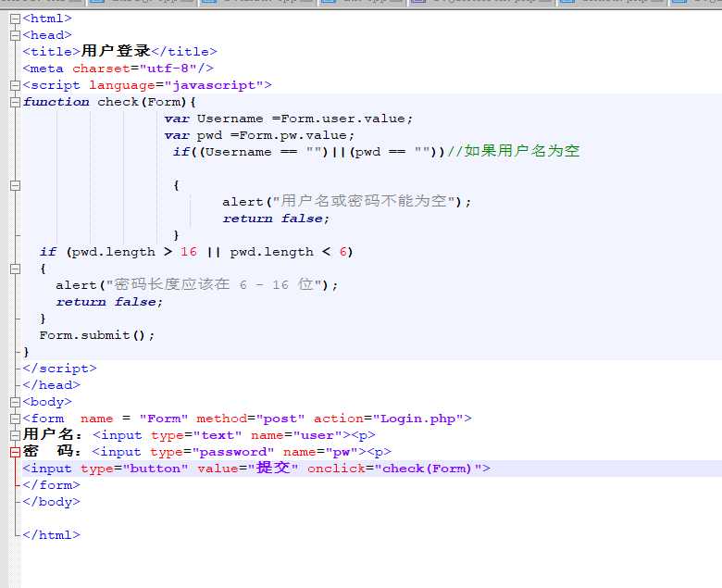722x588 pixels.
Task: Collapse the fold marker on the 用户名 line
Action: click(x=15, y=435)
